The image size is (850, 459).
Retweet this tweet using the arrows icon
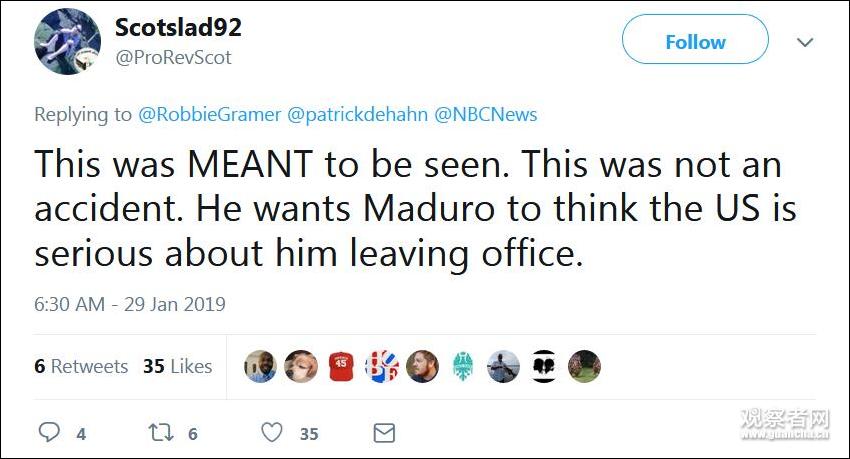coord(161,432)
